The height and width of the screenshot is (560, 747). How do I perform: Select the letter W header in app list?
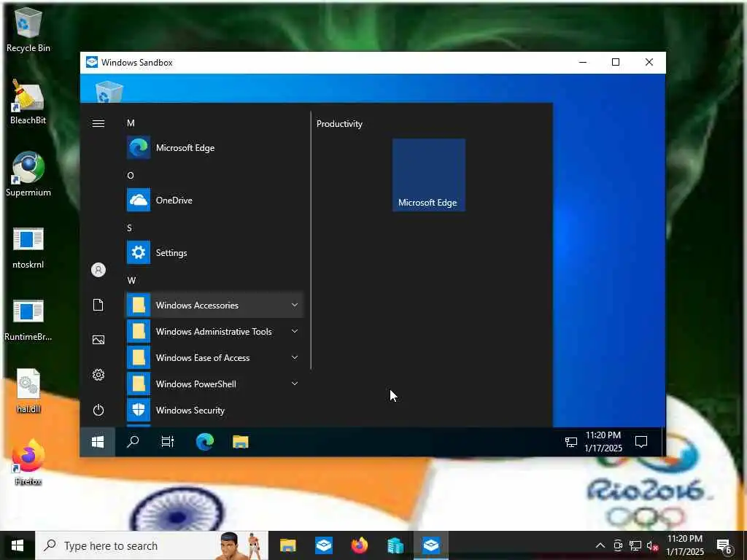pyautogui.click(x=131, y=281)
